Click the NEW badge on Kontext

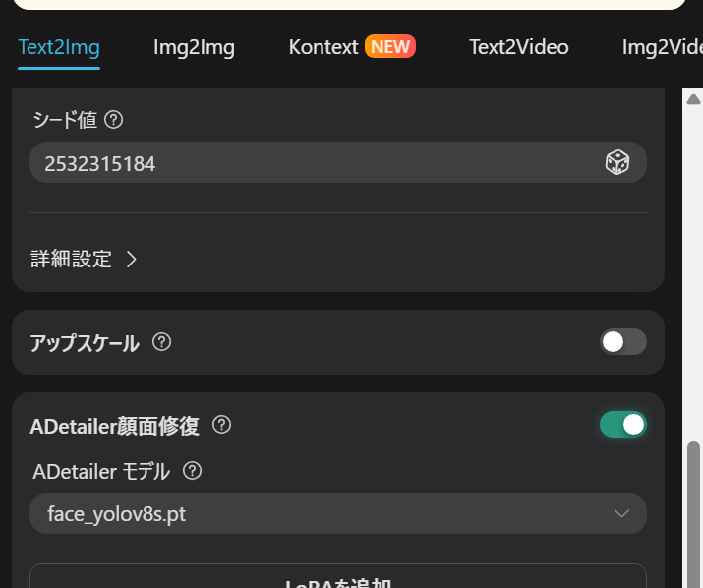click(390, 46)
